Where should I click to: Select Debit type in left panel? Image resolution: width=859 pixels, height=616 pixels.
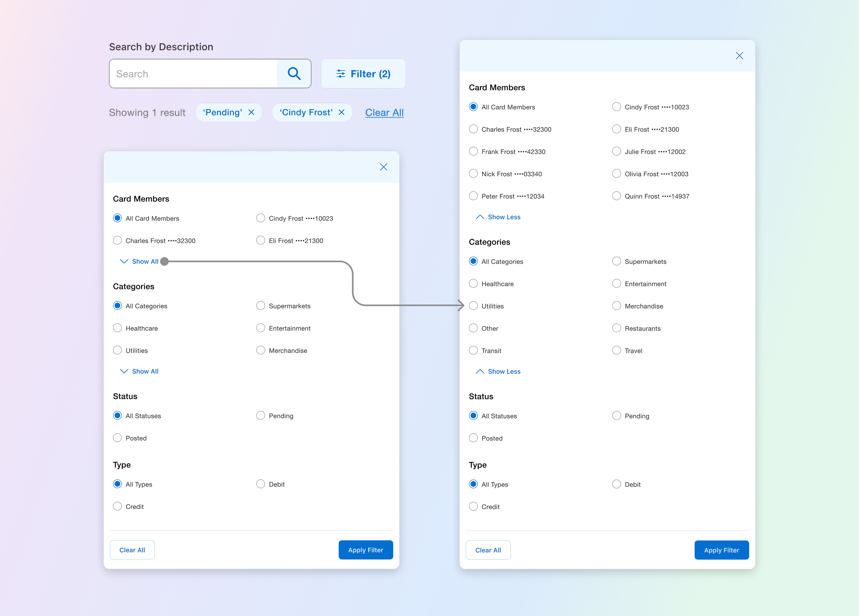point(261,484)
